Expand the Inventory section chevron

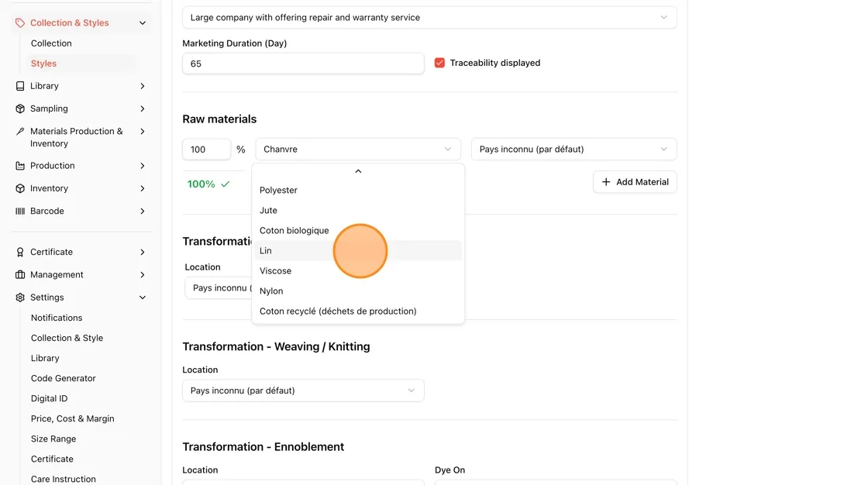(143, 188)
